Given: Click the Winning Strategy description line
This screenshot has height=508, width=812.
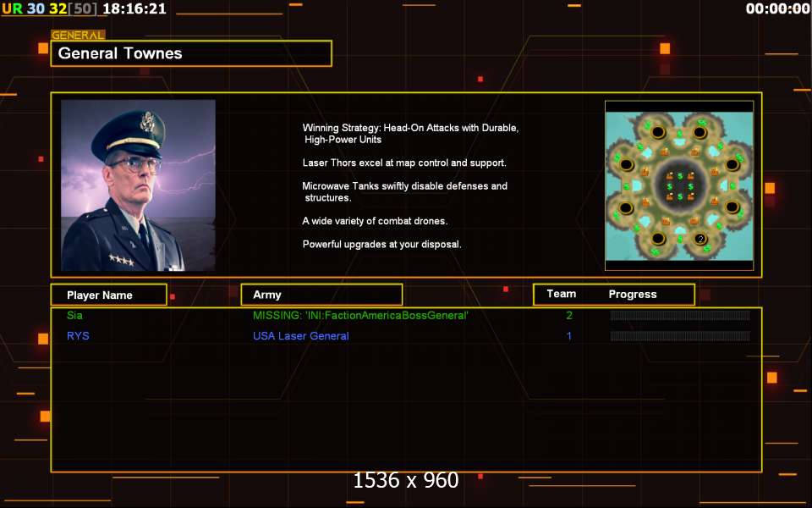Looking at the screenshot, I should pyautogui.click(x=411, y=133).
